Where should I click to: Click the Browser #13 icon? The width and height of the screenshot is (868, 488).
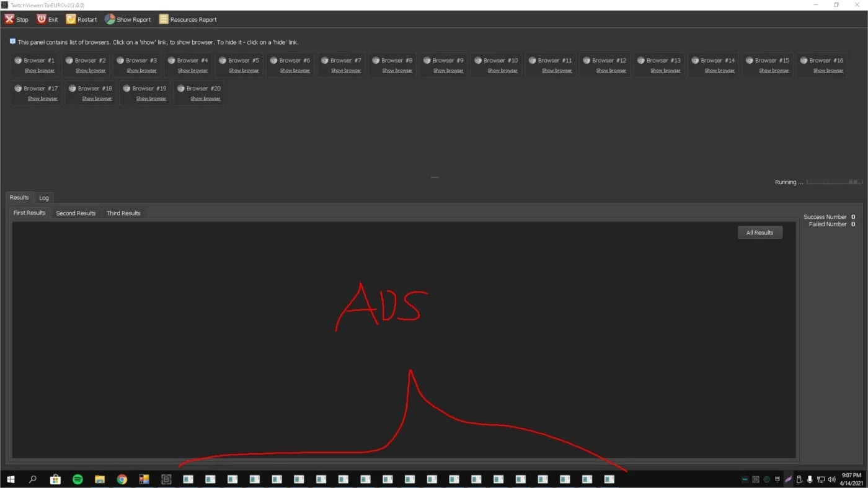pyautogui.click(x=641, y=61)
